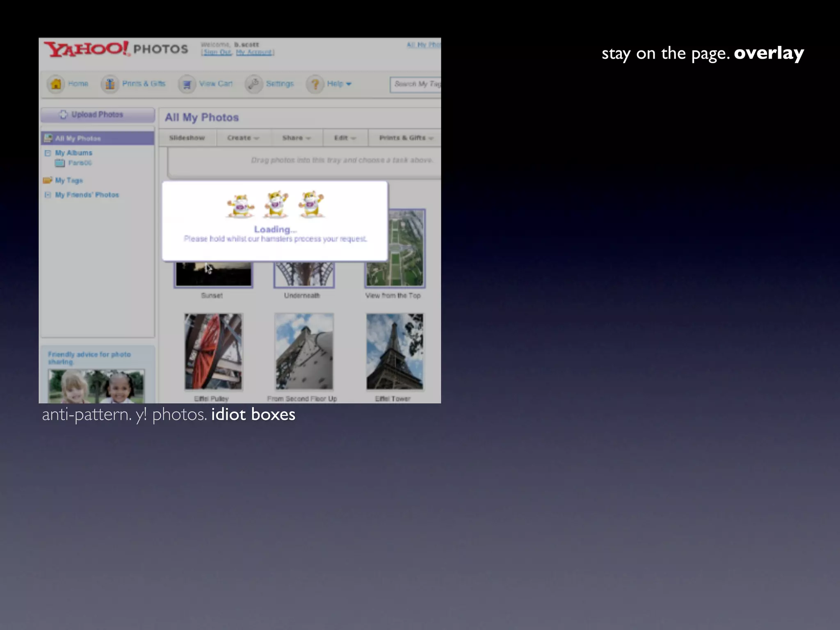This screenshot has height=630, width=840.
Task: Click the Prints & Gifts gift icon
Action: click(110, 84)
